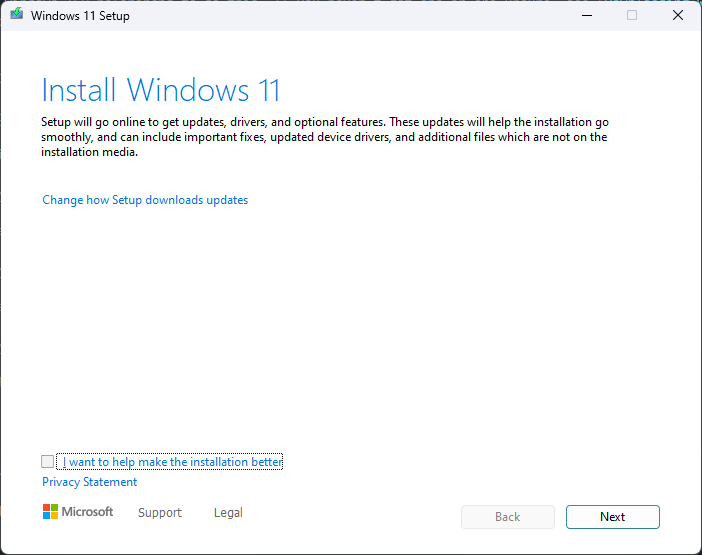The height and width of the screenshot is (555, 702).
Task: Click the maximize button in title bar
Action: tap(632, 15)
